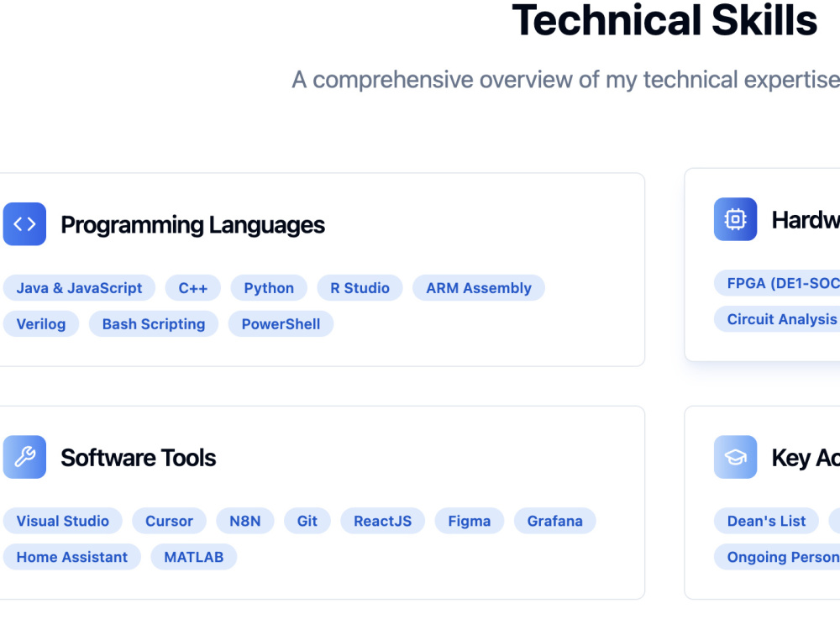The width and height of the screenshot is (840, 630).
Task: Click the Python skill tag
Action: (269, 287)
